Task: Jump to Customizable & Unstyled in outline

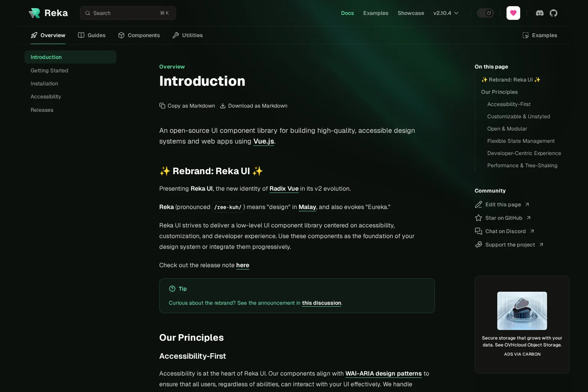Action: [519, 116]
